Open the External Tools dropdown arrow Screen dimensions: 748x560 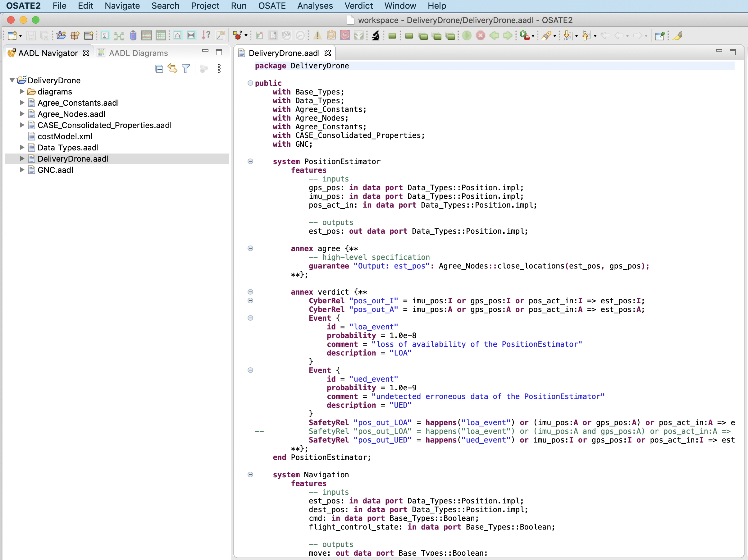point(533,36)
